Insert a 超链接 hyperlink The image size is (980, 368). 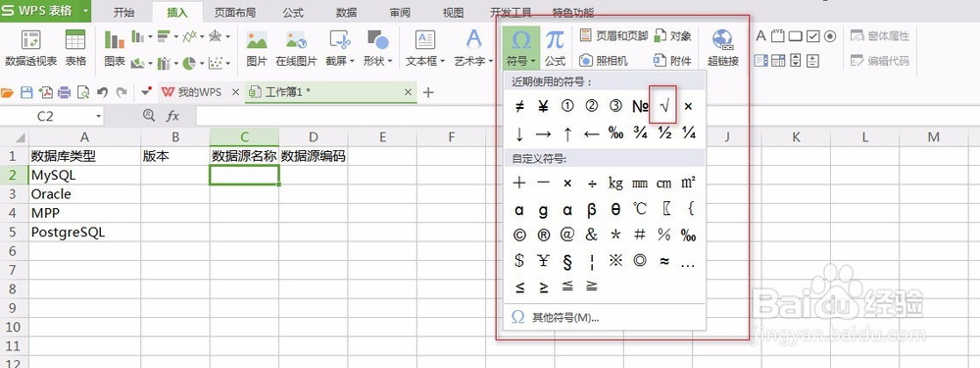(723, 48)
